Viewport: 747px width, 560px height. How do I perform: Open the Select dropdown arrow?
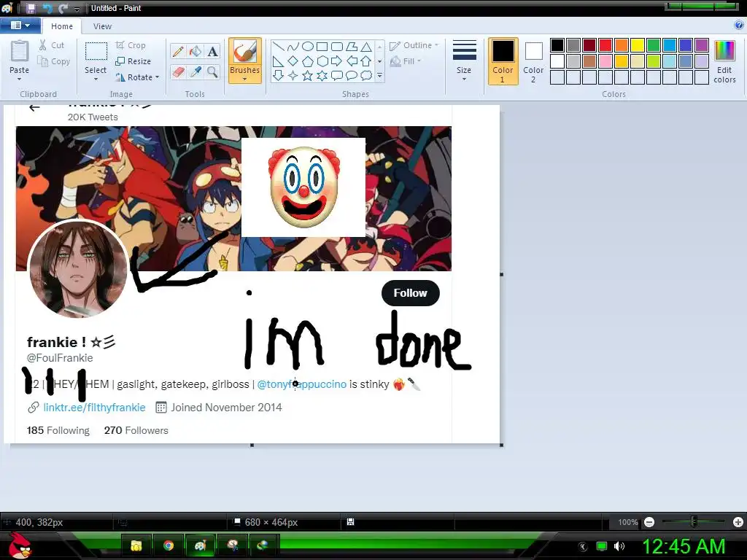coord(96,79)
